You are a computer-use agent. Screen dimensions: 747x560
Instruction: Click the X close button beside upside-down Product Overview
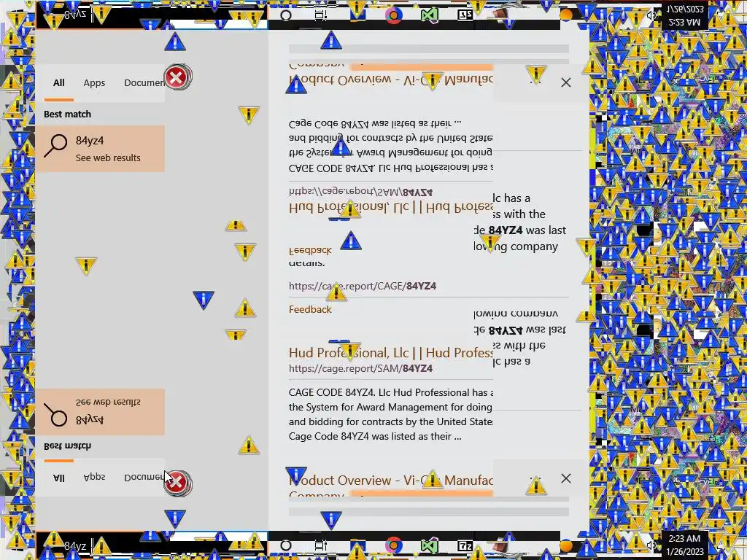coord(566,82)
